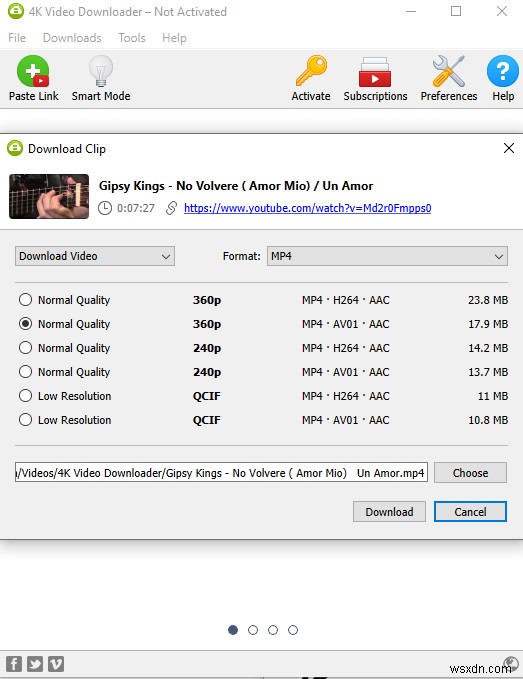Click the MP4 · H264 · AAC text in 14.2 MB row
523x679 pixels.
345,348
